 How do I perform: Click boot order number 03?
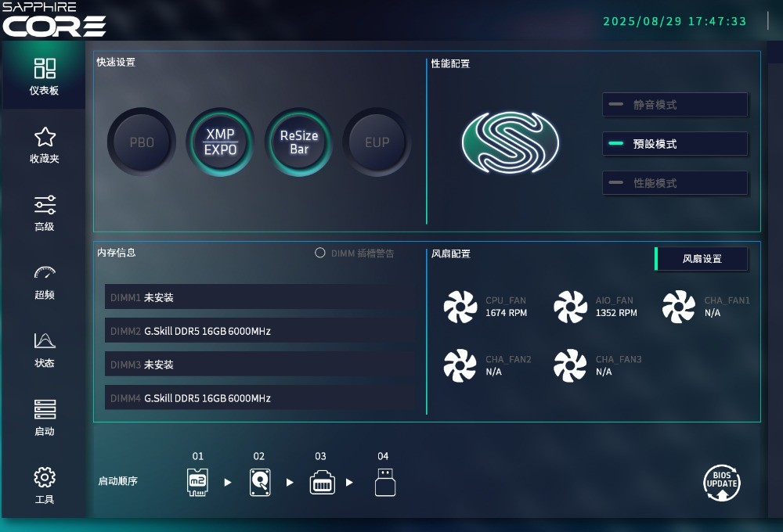click(320, 456)
